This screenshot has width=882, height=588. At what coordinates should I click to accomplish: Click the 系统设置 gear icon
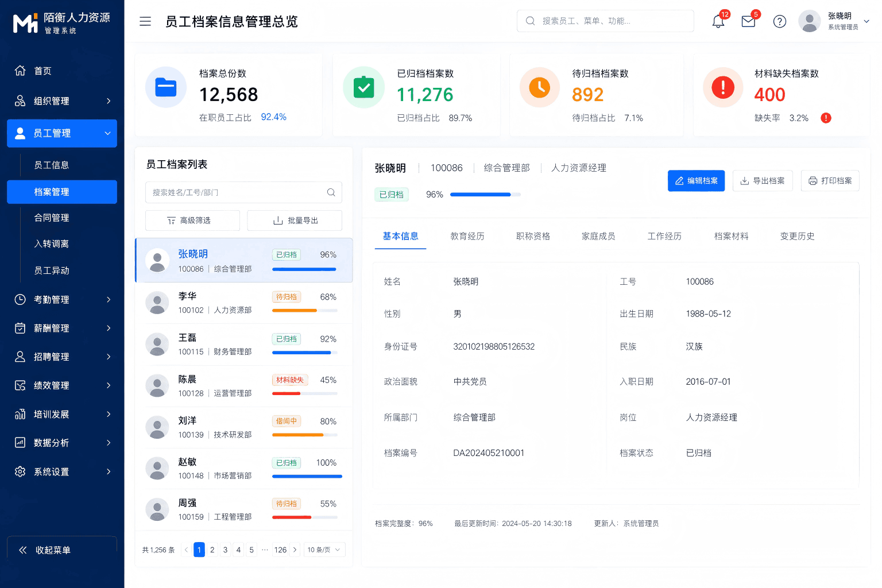click(x=20, y=471)
